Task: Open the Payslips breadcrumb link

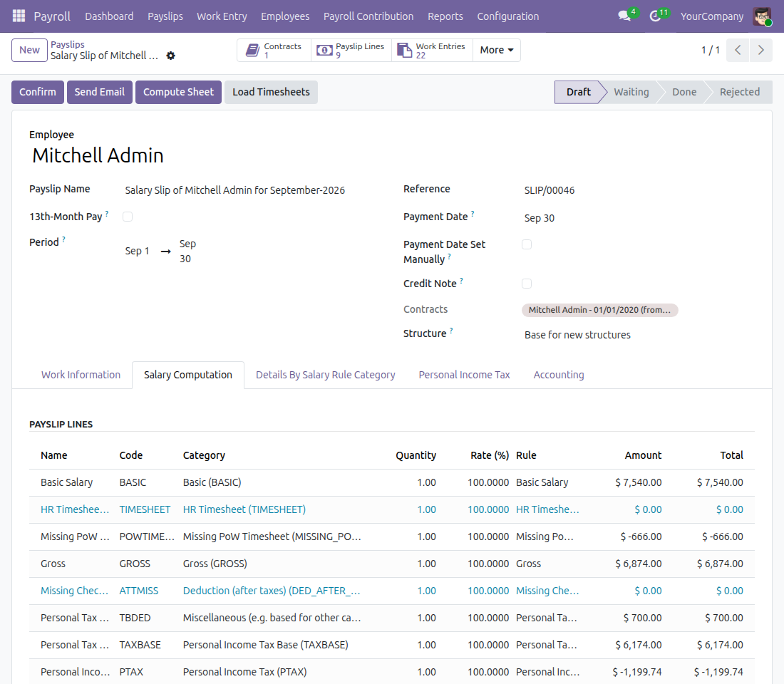Action: coord(68,44)
